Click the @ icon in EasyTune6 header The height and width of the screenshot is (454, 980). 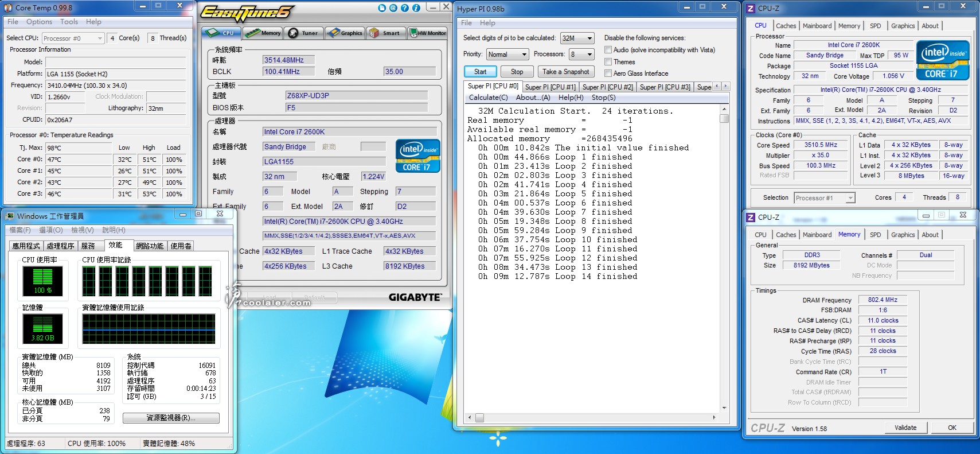point(393,8)
